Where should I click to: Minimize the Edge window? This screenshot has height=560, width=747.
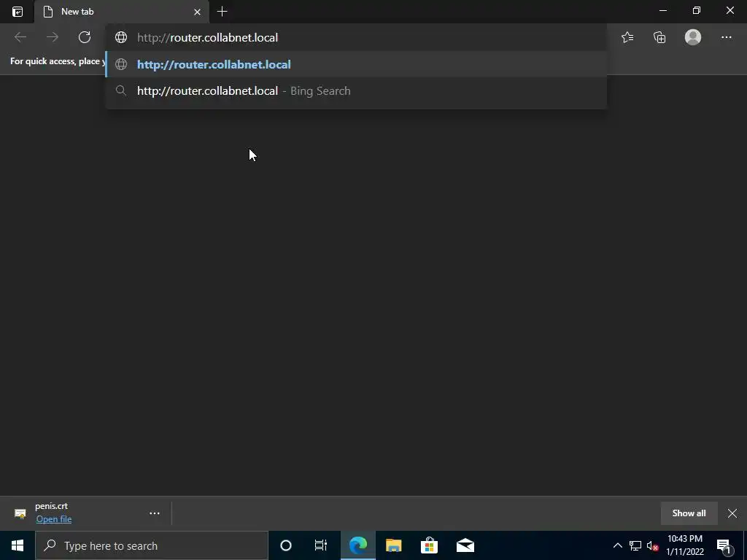click(663, 10)
